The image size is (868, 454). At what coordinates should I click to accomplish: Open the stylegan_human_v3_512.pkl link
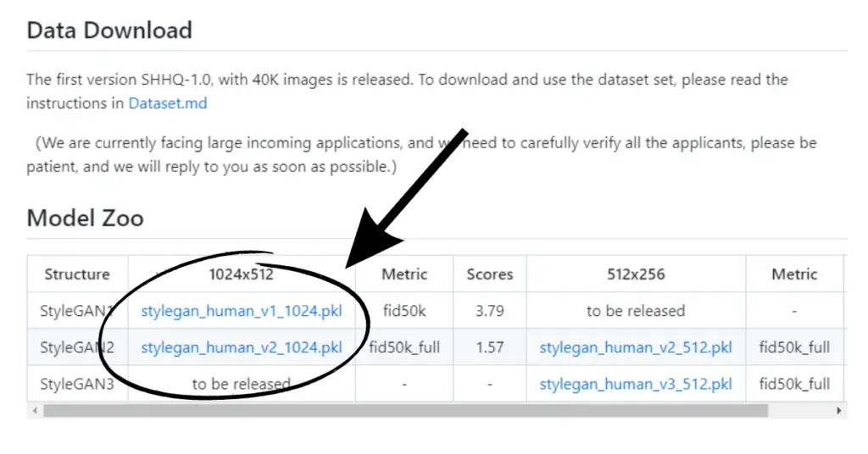pyautogui.click(x=636, y=384)
